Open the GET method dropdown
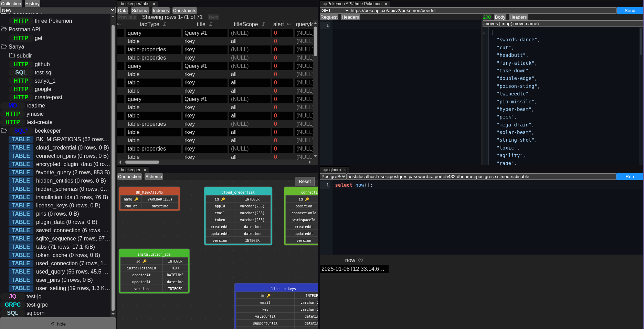 tap(335, 11)
